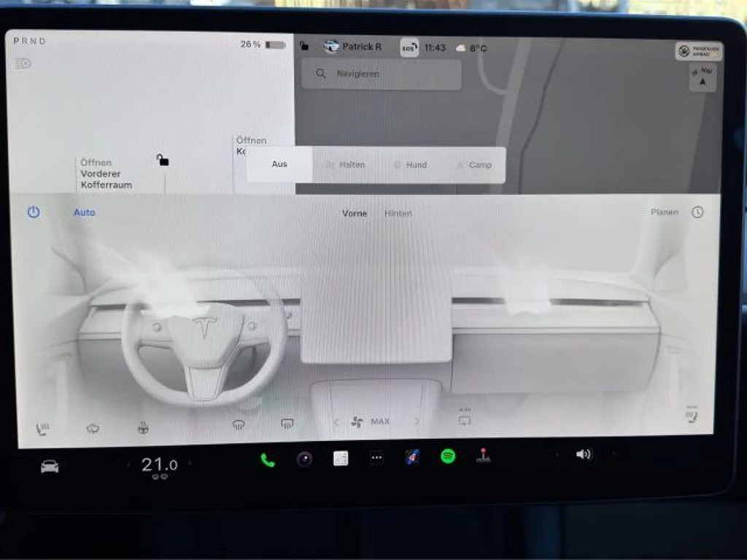Expand the compass direction widget
The width and height of the screenshot is (747, 560).
point(701,76)
